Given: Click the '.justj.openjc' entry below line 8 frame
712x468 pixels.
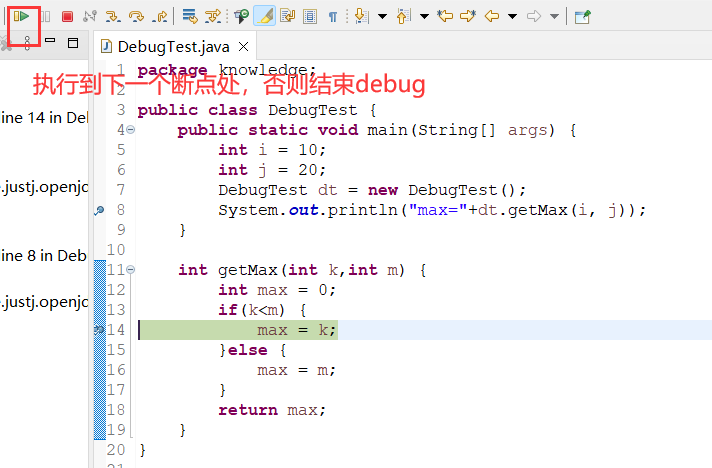Looking at the screenshot, I should point(44,301).
